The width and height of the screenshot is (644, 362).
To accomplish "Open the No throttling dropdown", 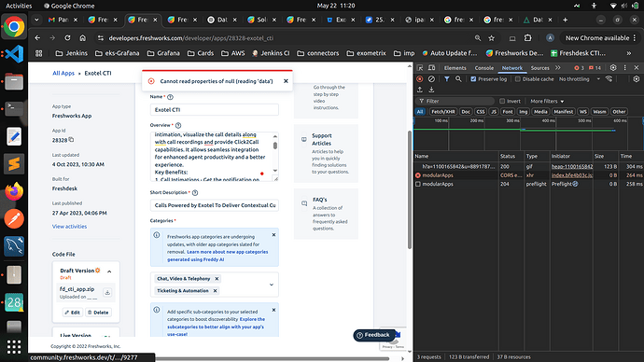I will (x=579, y=78).
